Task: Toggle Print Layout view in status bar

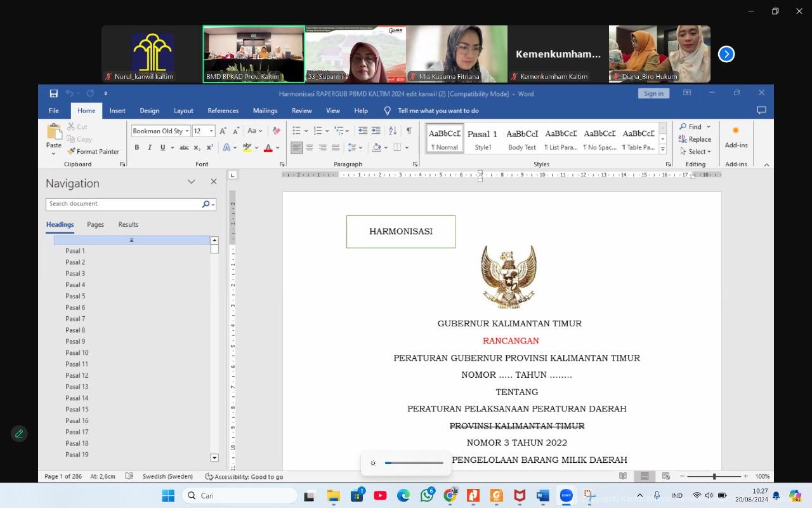Action: coord(645,476)
